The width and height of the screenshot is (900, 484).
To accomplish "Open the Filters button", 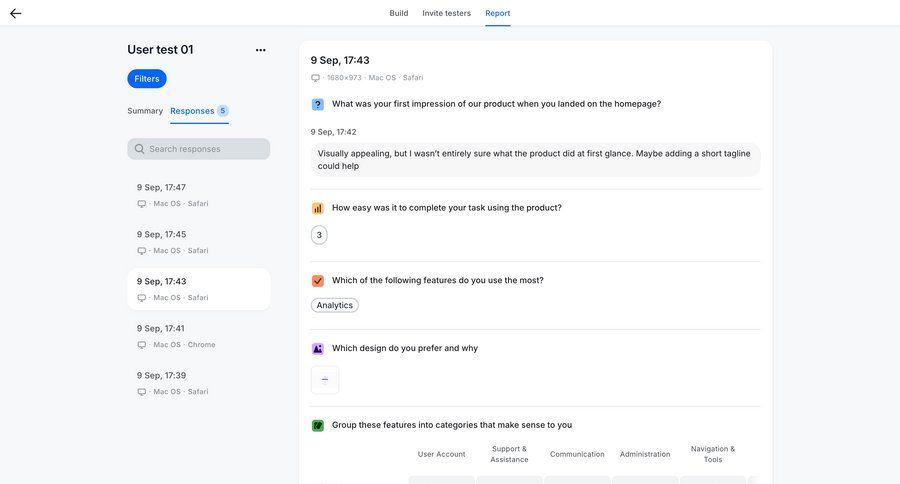I will click(147, 79).
